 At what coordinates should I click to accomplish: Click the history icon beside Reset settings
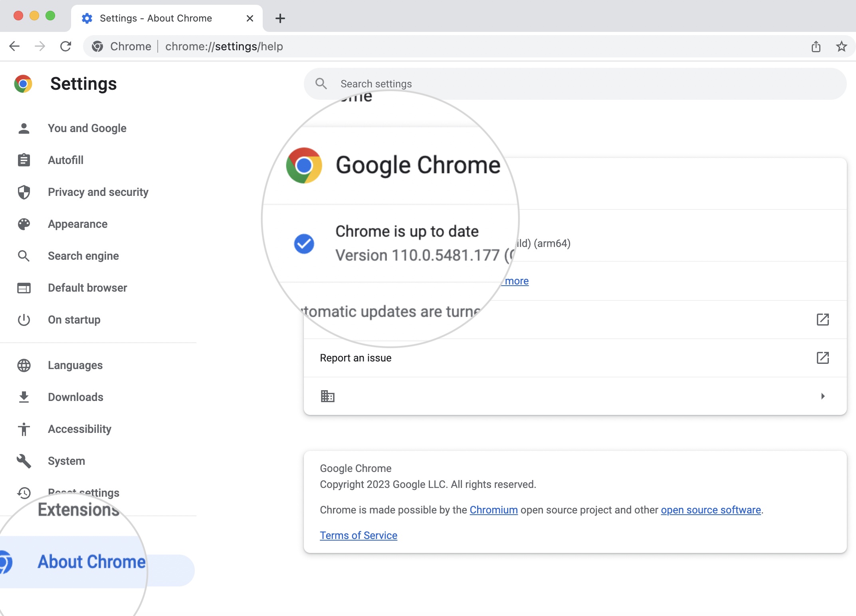(24, 493)
